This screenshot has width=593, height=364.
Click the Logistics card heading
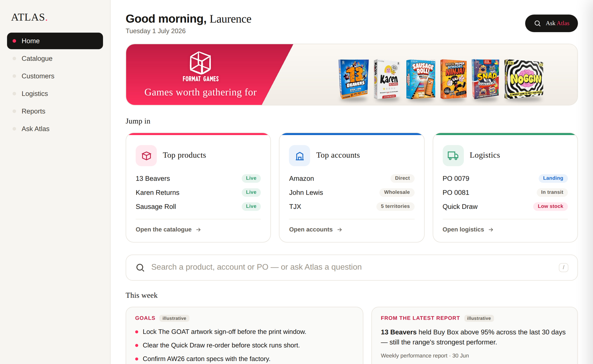point(485,155)
